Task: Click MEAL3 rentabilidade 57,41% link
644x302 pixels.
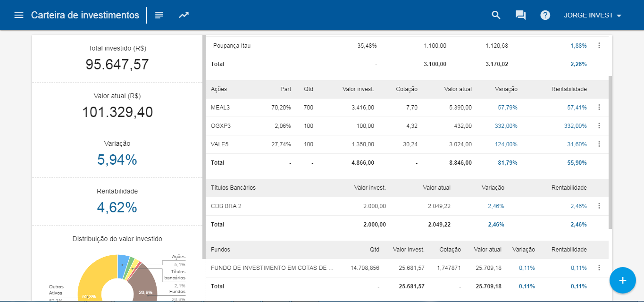Action: (577, 108)
